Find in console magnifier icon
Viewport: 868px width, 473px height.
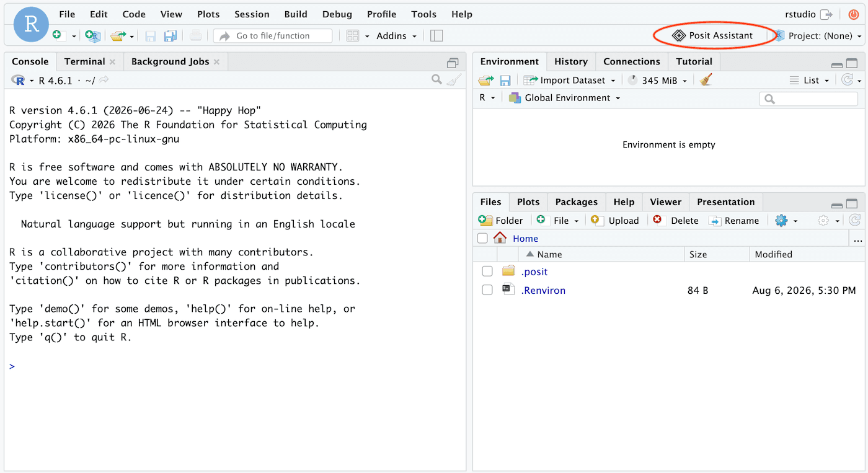click(x=437, y=79)
